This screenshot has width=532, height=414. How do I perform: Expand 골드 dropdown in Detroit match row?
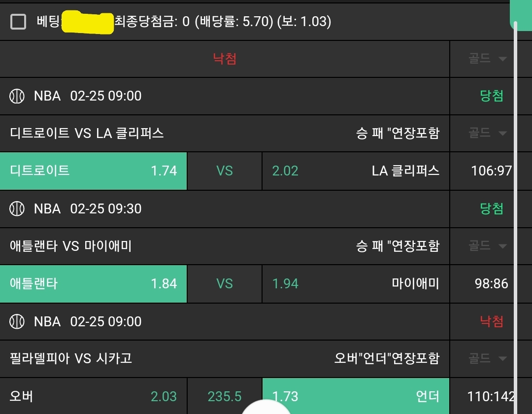(x=487, y=133)
